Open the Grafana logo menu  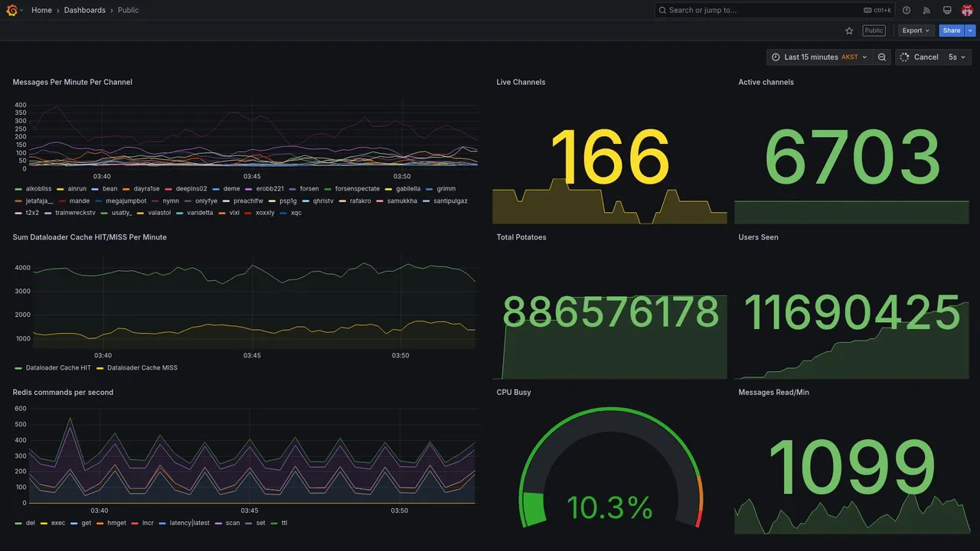click(x=11, y=10)
